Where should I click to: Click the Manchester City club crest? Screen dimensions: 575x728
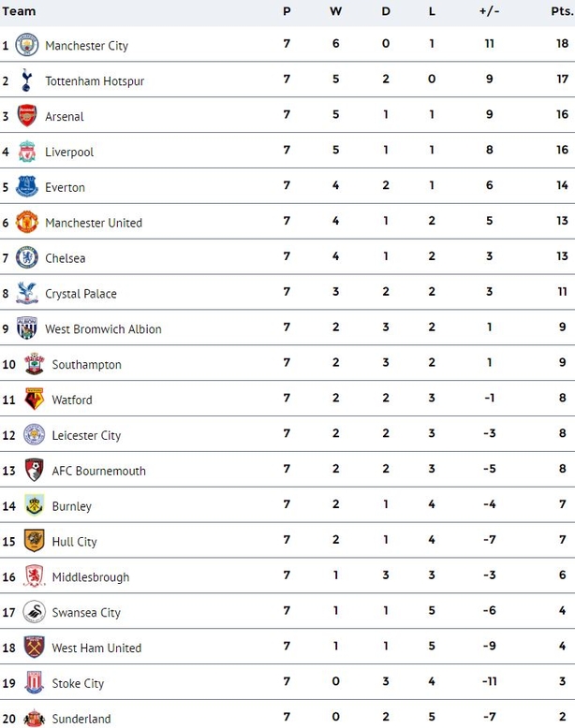(x=27, y=45)
